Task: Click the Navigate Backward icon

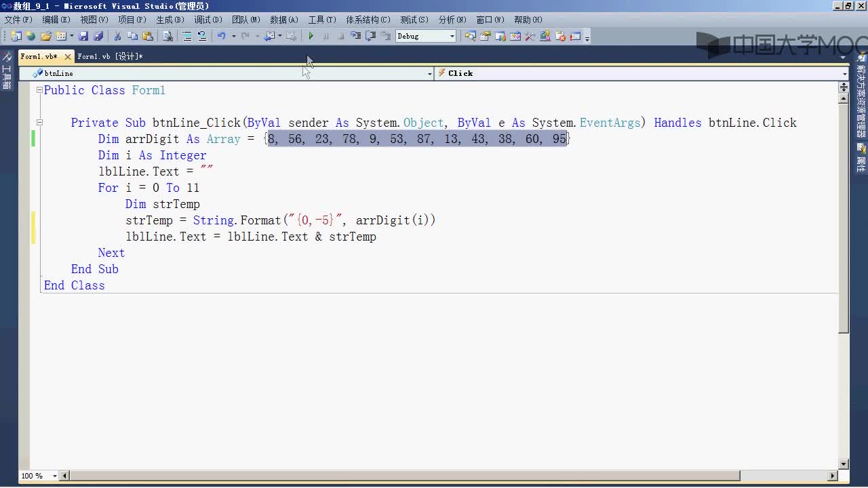Action: (269, 36)
